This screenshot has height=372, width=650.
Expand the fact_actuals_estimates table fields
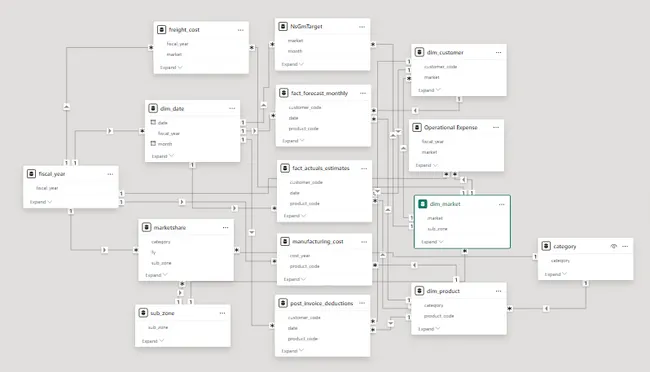click(x=295, y=216)
